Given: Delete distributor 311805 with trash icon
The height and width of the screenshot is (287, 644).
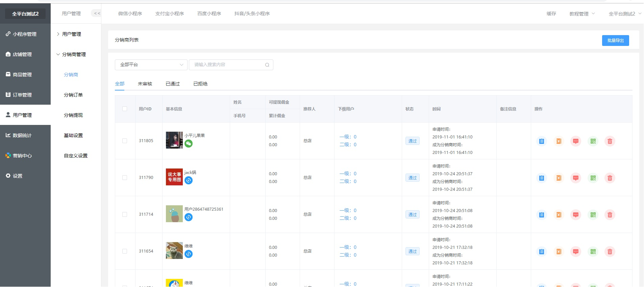Looking at the screenshot, I should pyautogui.click(x=610, y=141).
